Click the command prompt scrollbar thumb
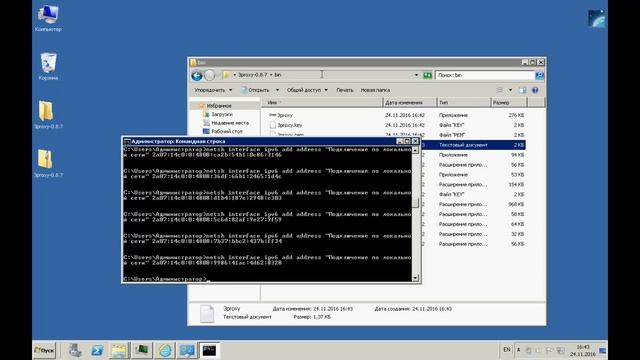Image resolution: width=640 pixels, height=360 pixels. point(415,202)
